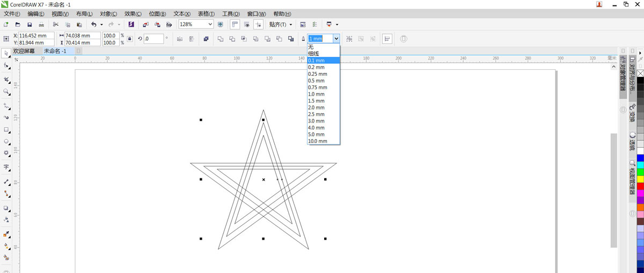Select the Zoom tool in toolbox
This screenshot has height=273, width=644.
point(6,92)
